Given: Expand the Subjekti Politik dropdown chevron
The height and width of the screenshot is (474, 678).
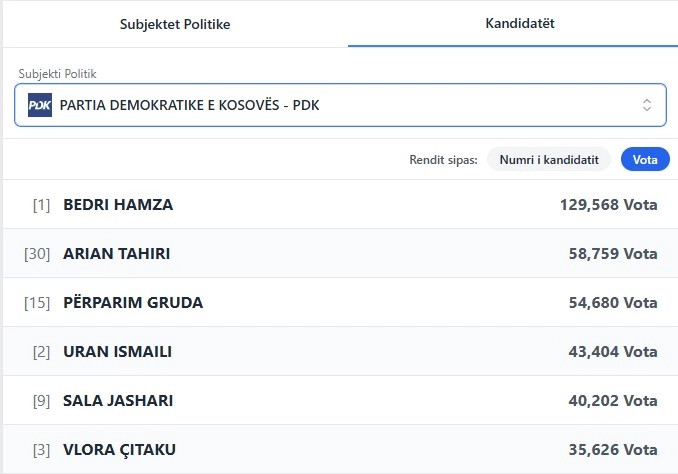Looking at the screenshot, I should coord(647,105).
